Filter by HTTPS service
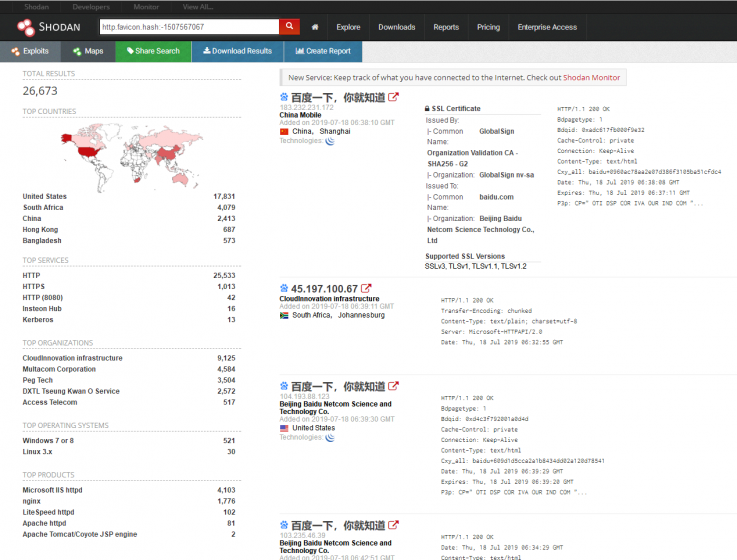Image resolution: width=737 pixels, height=560 pixels. (x=34, y=286)
